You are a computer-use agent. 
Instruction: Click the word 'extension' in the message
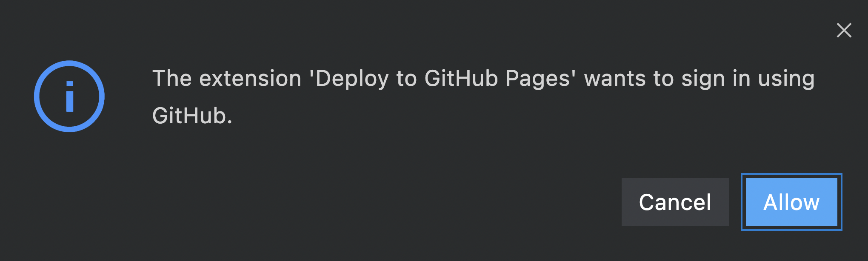[x=250, y=79]
